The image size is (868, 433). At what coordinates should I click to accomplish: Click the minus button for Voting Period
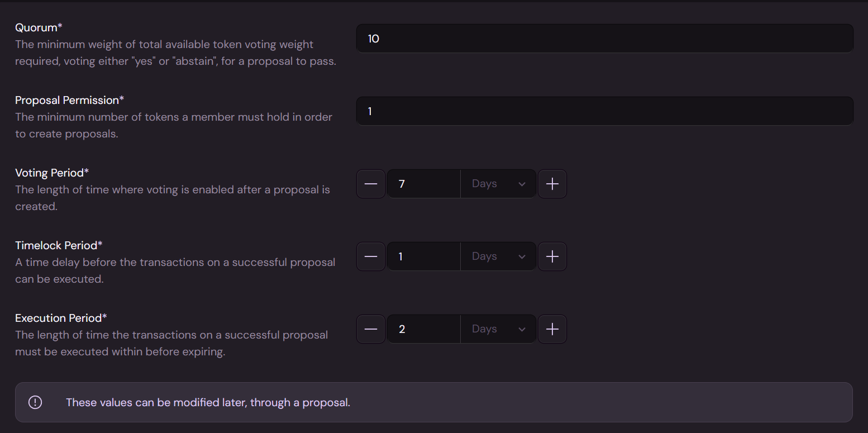(371, 184)
